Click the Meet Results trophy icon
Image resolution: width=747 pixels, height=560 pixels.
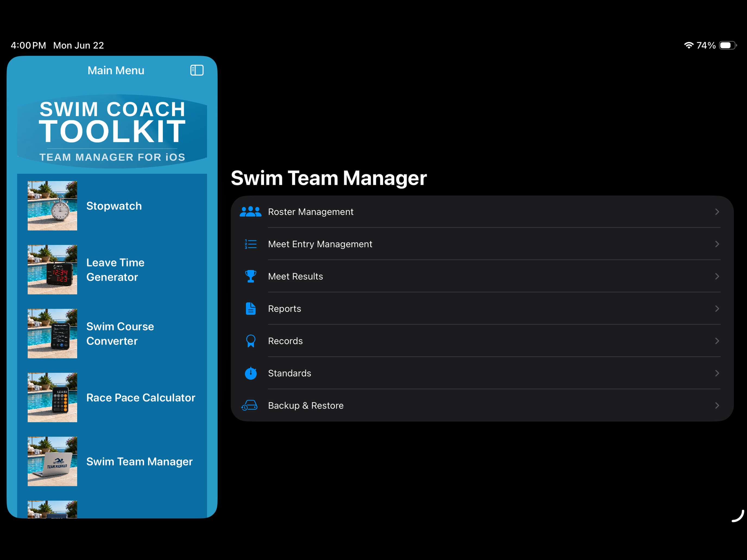(251, 276)
